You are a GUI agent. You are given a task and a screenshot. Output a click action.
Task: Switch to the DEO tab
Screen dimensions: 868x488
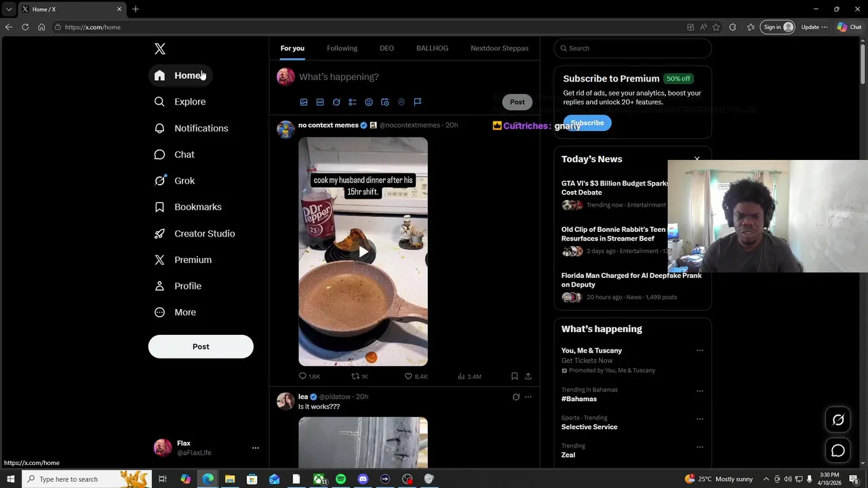(x=387, y=48)
